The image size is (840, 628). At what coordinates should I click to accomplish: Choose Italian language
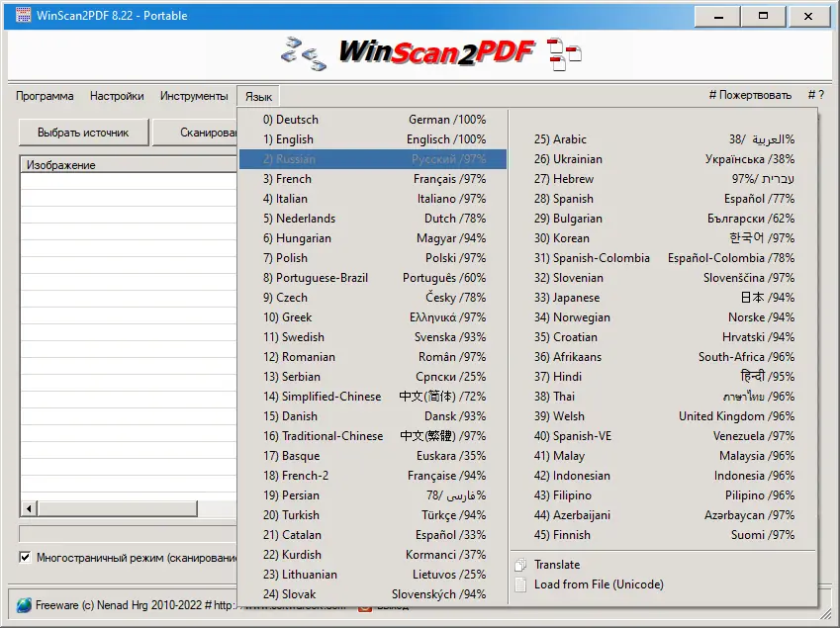pyautogui.click(x=373, y=199)
